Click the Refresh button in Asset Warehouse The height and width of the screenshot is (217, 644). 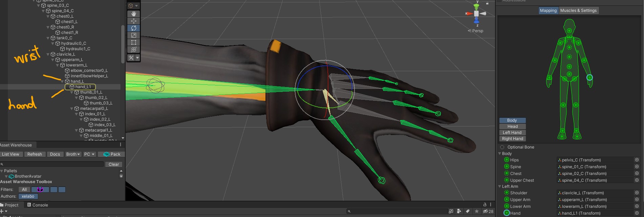pyautogui.click(x=35, y=154)
